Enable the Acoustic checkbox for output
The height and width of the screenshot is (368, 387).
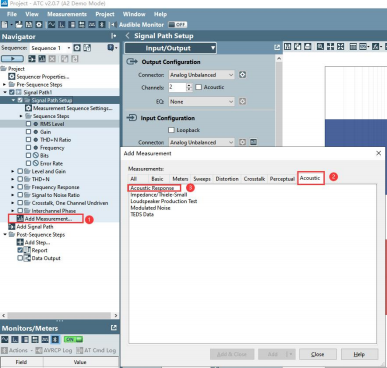(x=199, y=87)
